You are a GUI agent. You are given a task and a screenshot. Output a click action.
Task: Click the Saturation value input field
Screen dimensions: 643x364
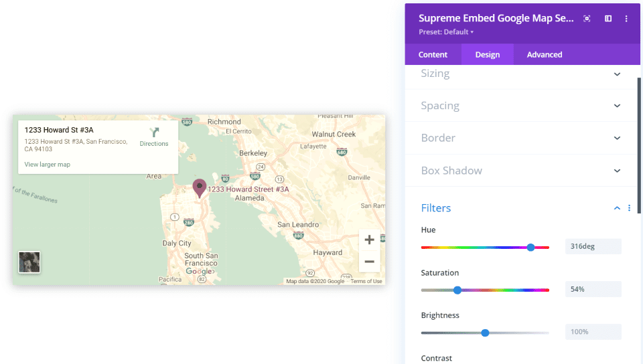point(593,289)
